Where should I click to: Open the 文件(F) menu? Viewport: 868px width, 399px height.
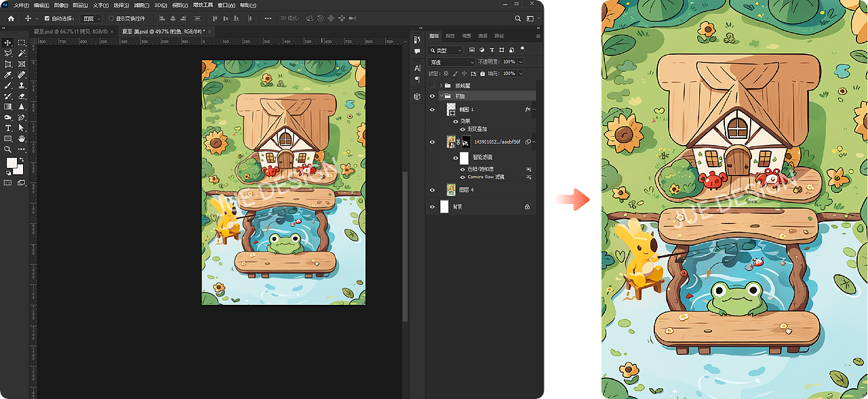point(22,5)
